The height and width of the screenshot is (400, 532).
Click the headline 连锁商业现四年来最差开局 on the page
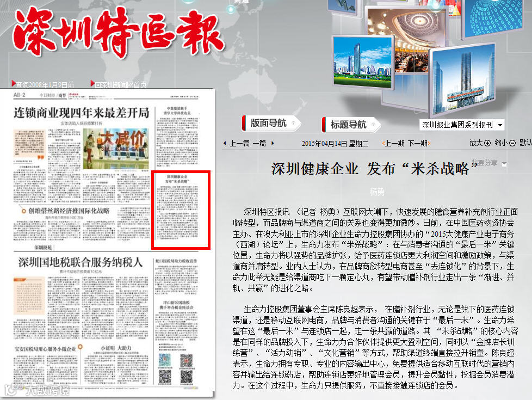point(82,113)
